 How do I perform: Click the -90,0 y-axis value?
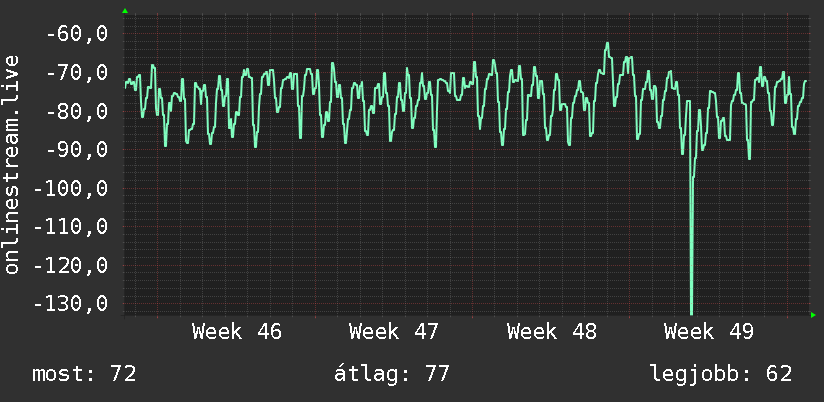point(77,150)
